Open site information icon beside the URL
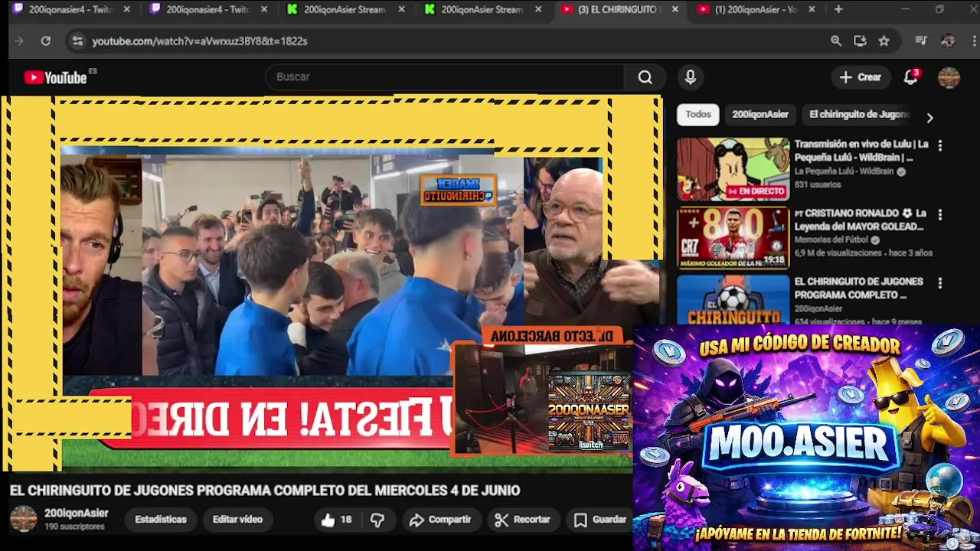Screen dimensions: 980x551 [77, 41]
